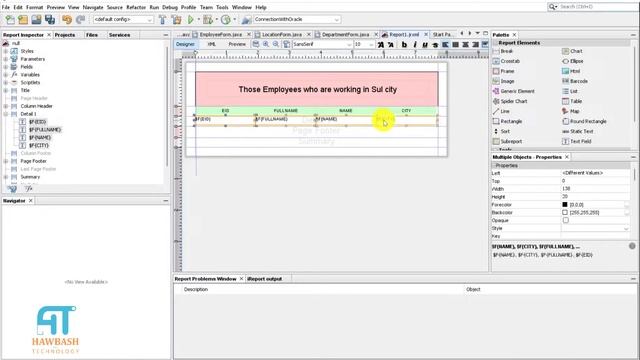This screenshot has height=360, width=640.
Task: Pick the Ellipse element from the Palette
Action: [573, 61]
